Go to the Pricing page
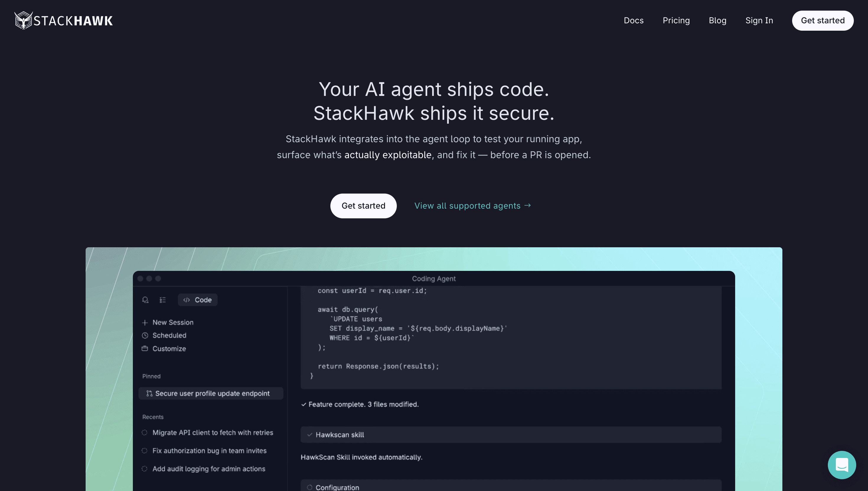 point(676,20)
